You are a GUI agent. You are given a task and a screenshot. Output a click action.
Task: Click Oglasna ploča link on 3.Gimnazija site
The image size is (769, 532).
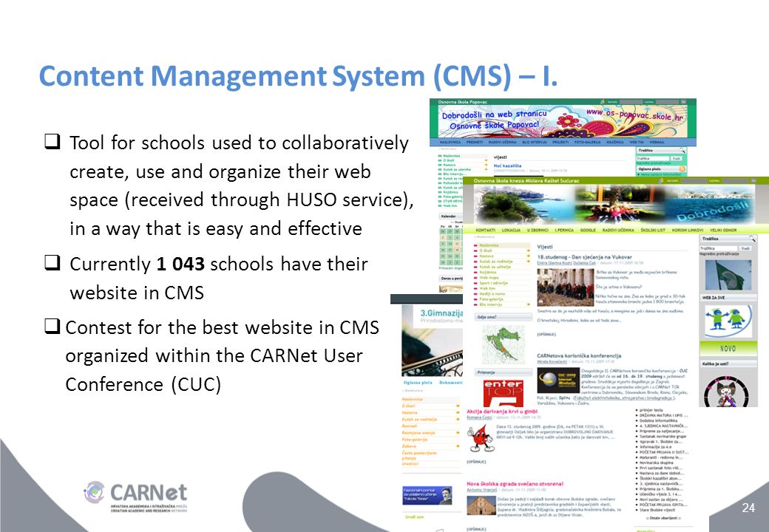[x=418, y=383]
